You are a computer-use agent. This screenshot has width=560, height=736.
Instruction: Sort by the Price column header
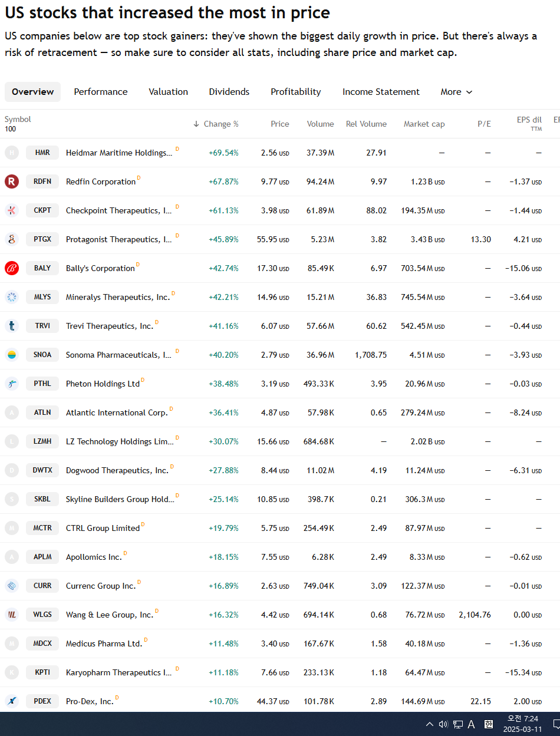pos(280,124)
